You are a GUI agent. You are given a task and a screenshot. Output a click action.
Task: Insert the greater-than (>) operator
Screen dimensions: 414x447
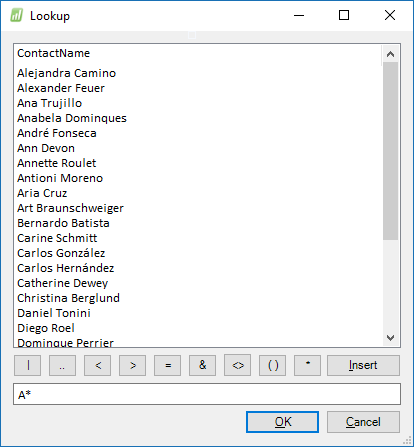pos(132,365)
